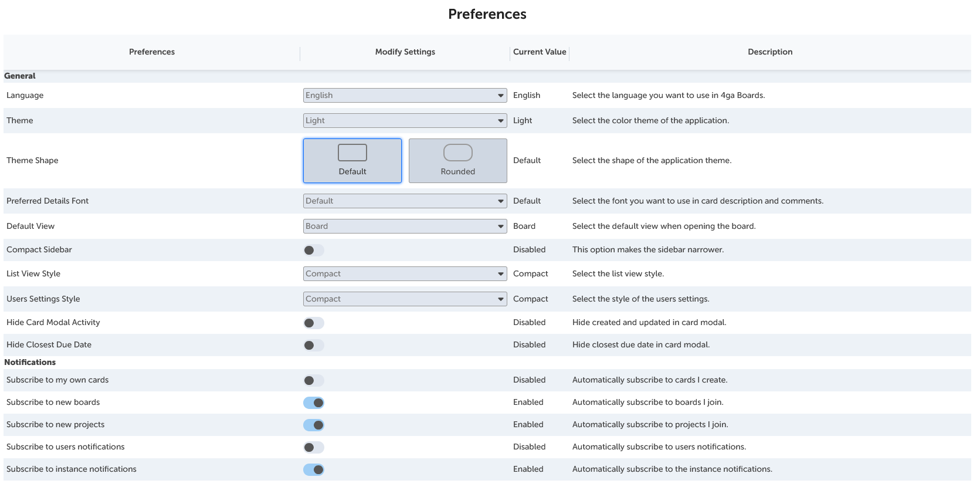Viewport: 980px width, 497px height.
Task: Open the Users Settings Style dropdown
Action: click(405, 299)
